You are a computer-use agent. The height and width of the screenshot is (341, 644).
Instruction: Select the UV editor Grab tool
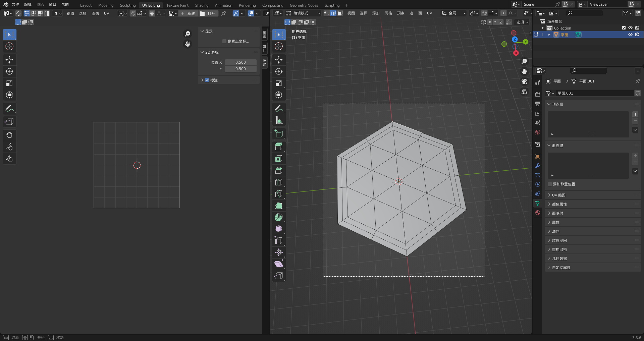9,135
